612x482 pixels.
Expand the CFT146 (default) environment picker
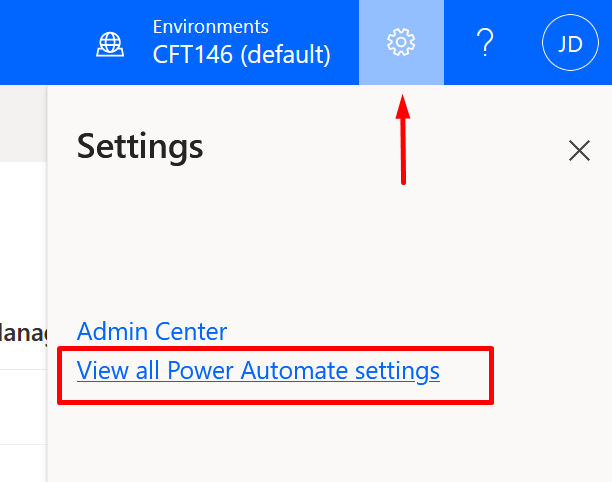click(241, 54)
